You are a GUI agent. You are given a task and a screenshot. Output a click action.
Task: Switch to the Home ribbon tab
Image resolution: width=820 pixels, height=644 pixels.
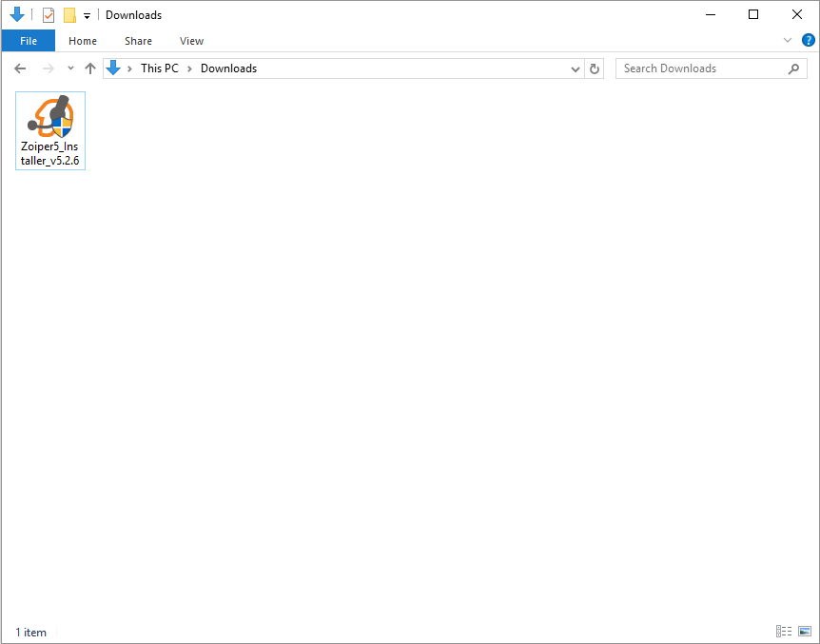coord(83,41)
